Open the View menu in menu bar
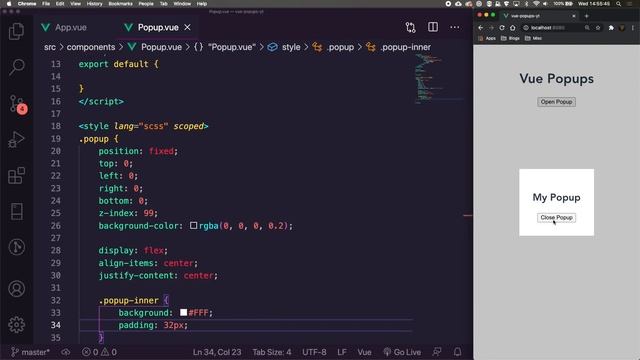This screenshot has width=640, height=360. pyautogui.click(x=75, y=4)
